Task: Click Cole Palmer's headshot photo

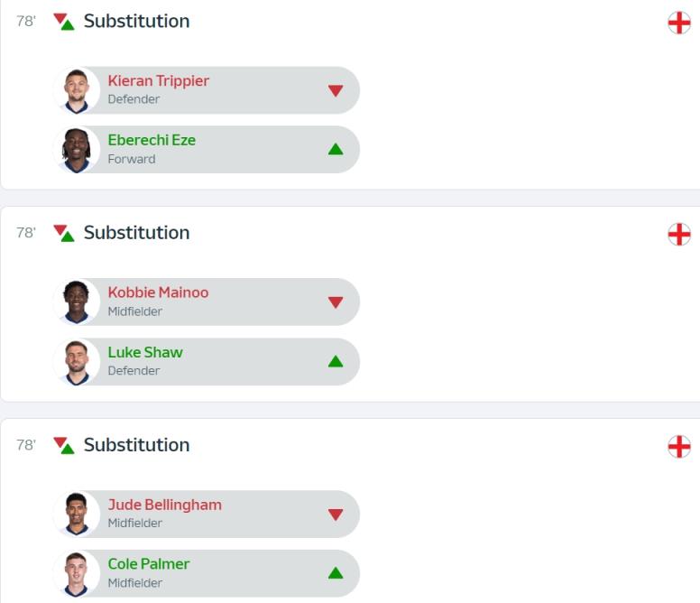Action: point(77,573)
